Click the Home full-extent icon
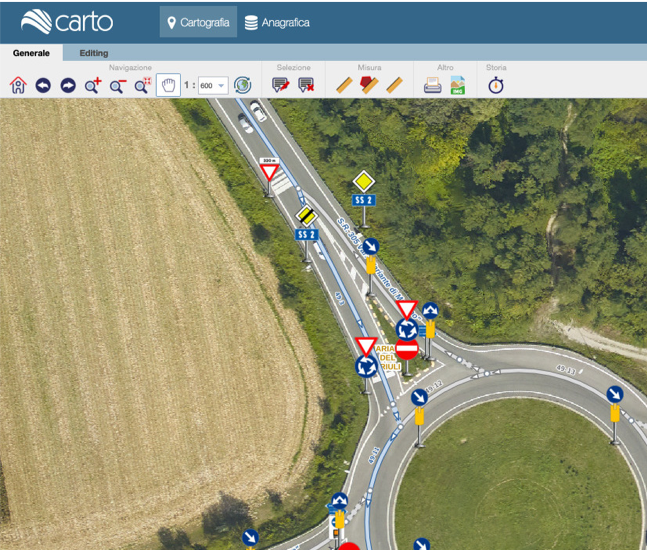This screenshot has height=550, width=647. [18, 85]
